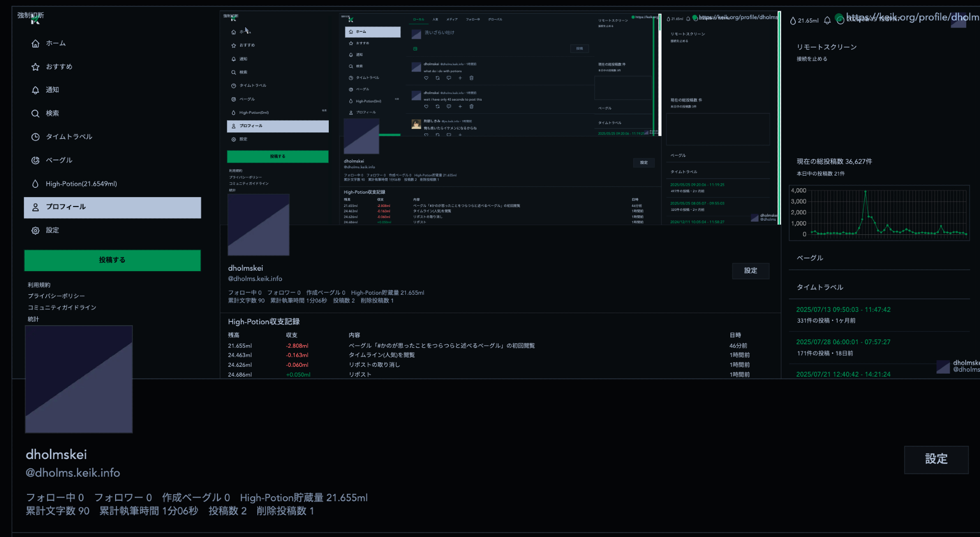Click Home icon in largest left sidebar
Viewport: 980px width, 537px height.
(x=35, y=44)
